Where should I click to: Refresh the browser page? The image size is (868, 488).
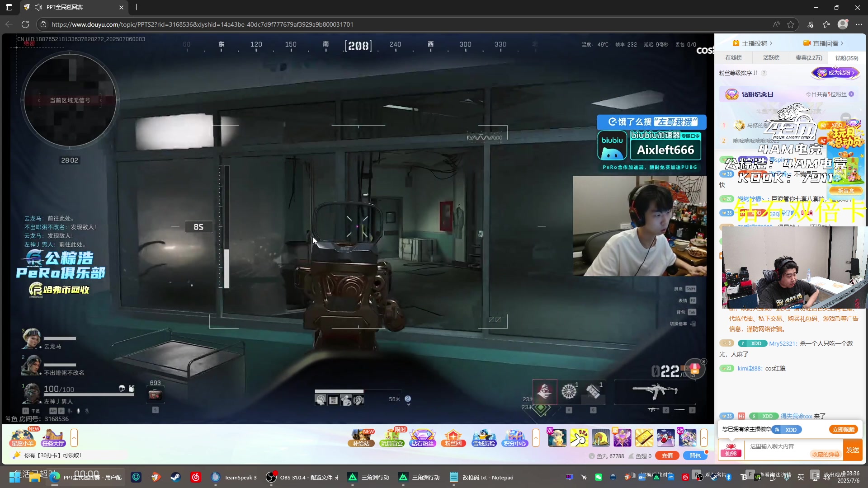click(x=25, y=24)
